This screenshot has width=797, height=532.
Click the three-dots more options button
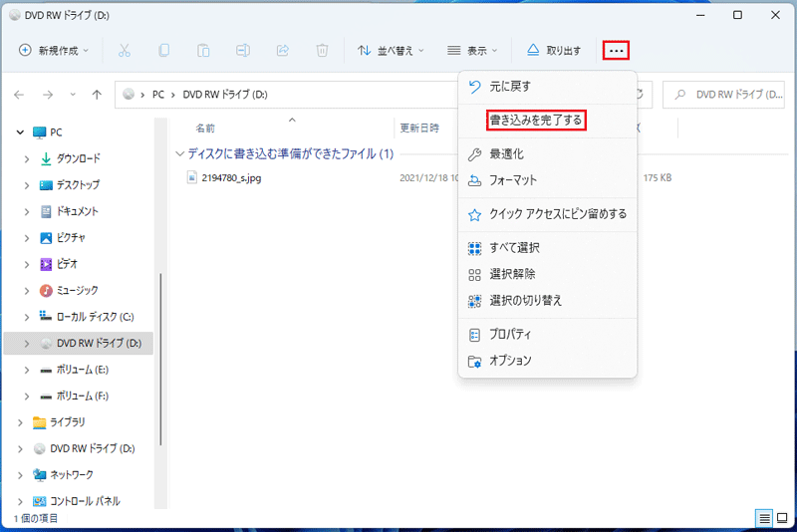(x=616, y=50)
